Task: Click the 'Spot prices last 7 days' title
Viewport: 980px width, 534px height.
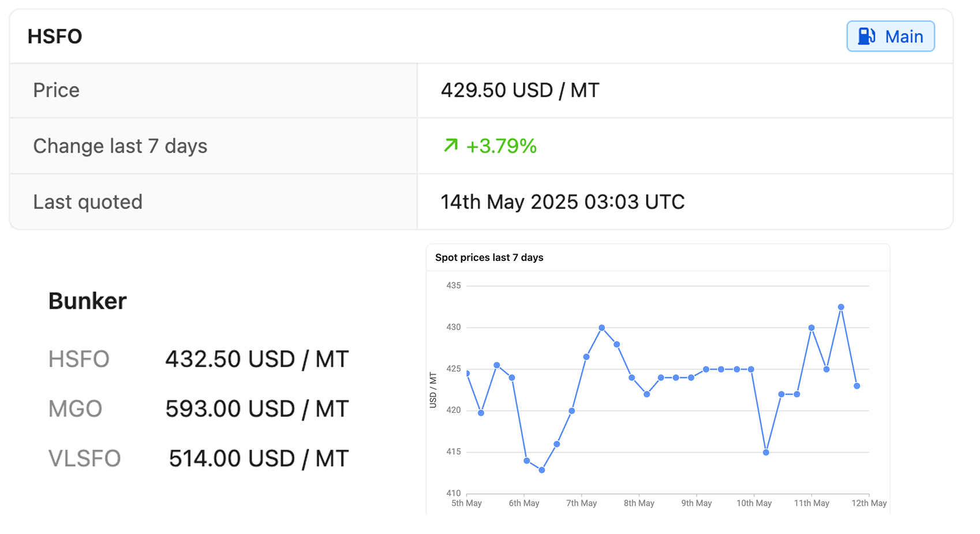Action: click(489, 257)
